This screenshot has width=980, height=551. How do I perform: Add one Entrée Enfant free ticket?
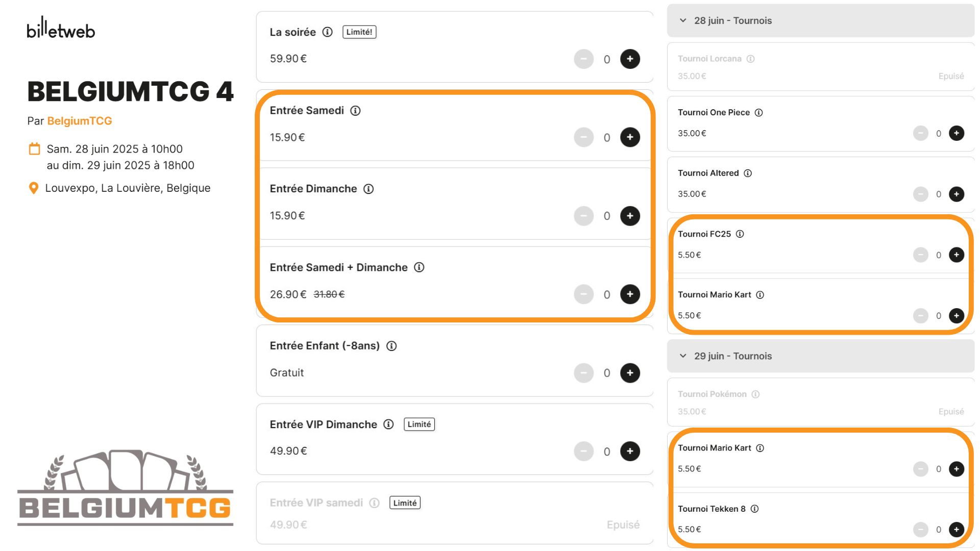point(630,373)
